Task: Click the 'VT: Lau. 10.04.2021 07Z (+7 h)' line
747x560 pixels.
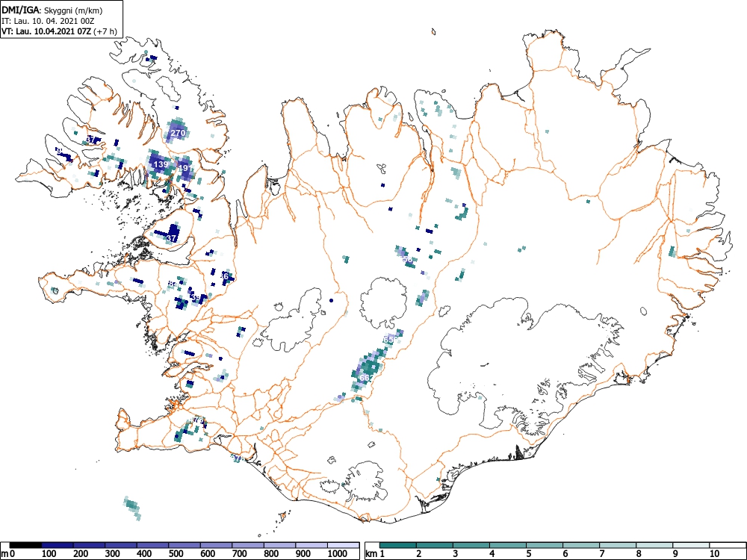Action: (x=59, y=31)
